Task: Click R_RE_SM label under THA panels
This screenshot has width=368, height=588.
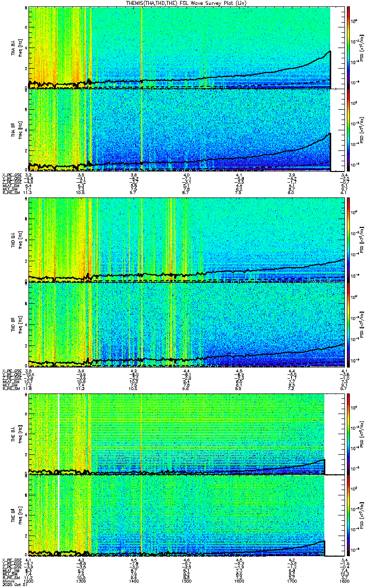Action: tap(11, 193)
